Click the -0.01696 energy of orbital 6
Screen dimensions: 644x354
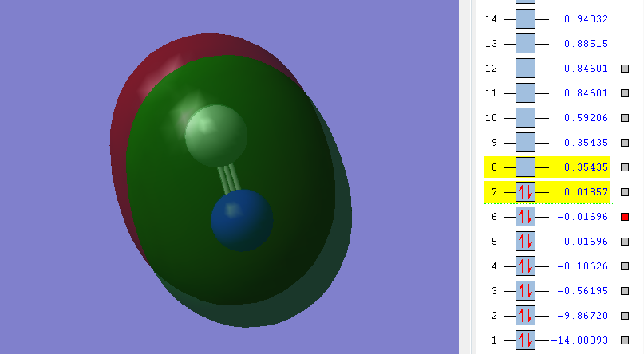coord(583,217)
